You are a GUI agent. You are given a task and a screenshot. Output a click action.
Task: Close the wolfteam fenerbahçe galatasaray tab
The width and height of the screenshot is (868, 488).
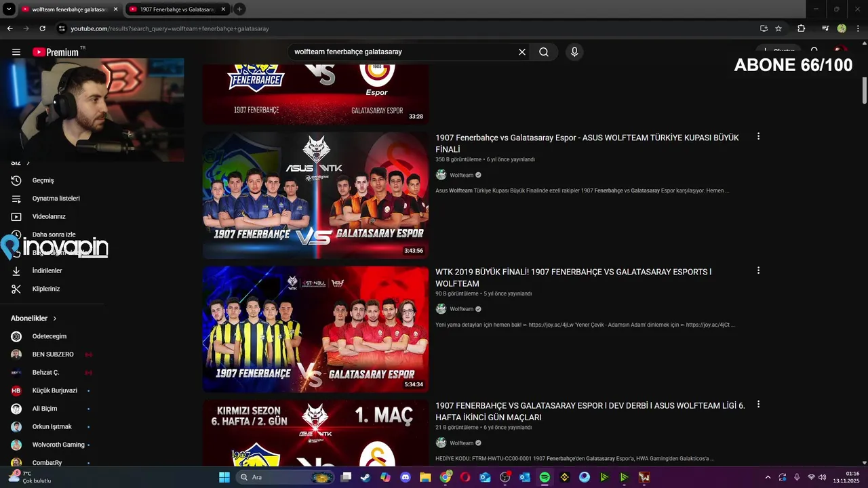click(115, 9)
